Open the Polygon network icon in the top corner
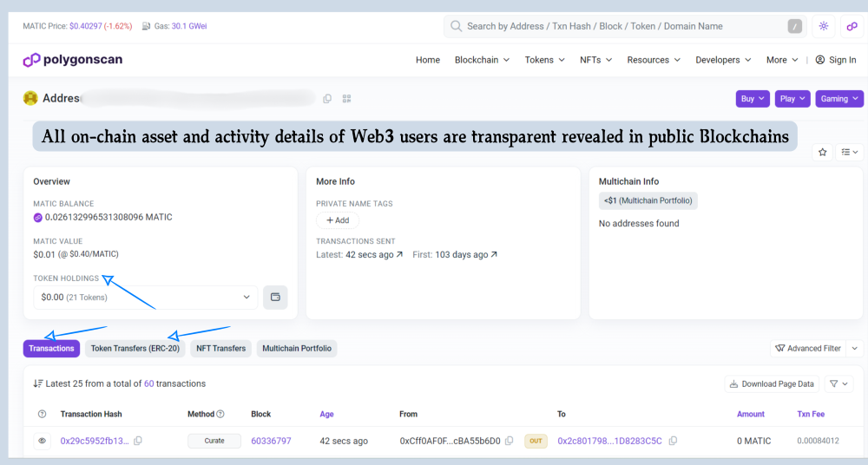Image resolution: width=868 pixels, height=465 pixels. point(852,26)
